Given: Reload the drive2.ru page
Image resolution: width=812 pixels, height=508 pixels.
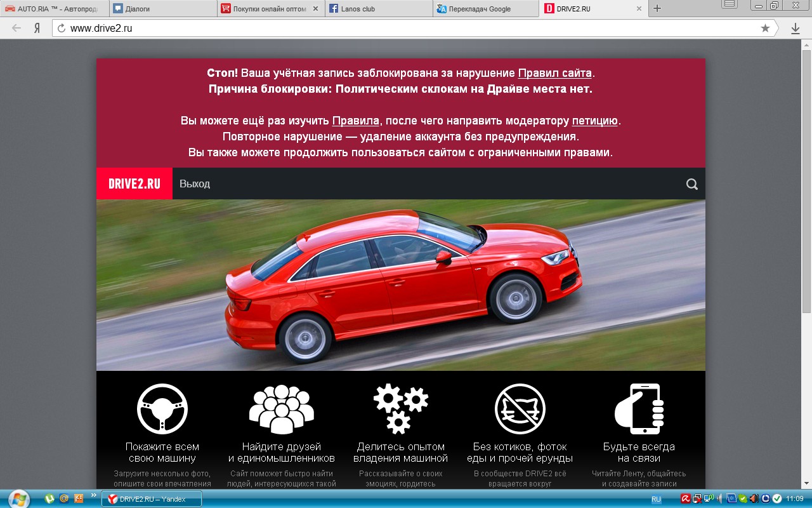Looking at the screenshot, I should [62, 28].
